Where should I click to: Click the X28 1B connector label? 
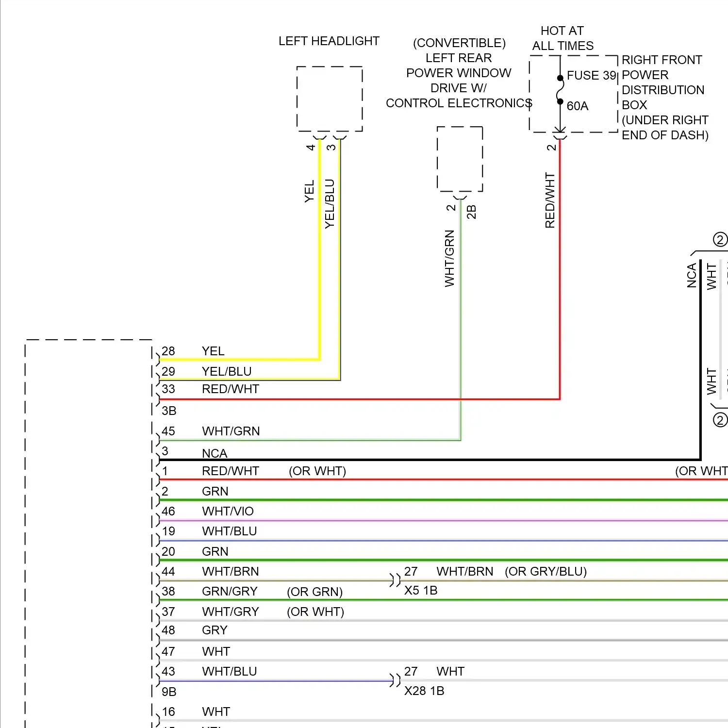tap(424, 691)
